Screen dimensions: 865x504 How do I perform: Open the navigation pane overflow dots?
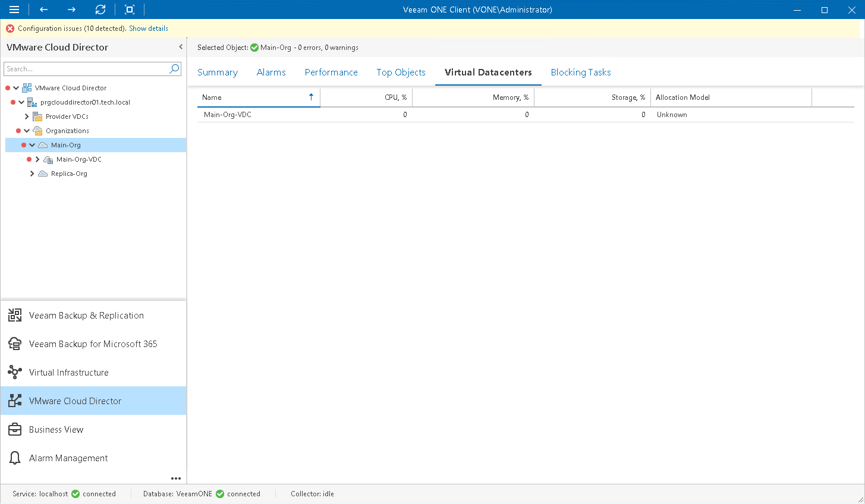pyautogui.click(x=176, y=478)
